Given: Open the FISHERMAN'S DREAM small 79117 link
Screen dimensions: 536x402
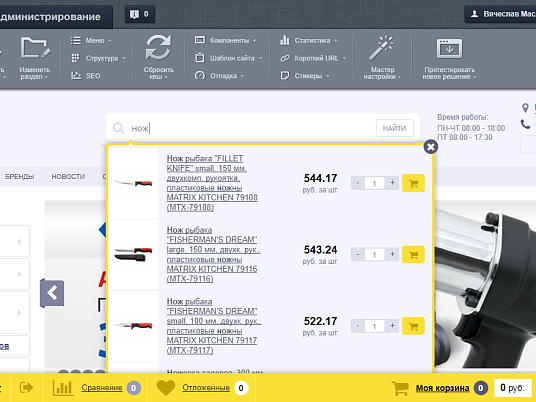Looking at the screenshot, I should (214, 326).
